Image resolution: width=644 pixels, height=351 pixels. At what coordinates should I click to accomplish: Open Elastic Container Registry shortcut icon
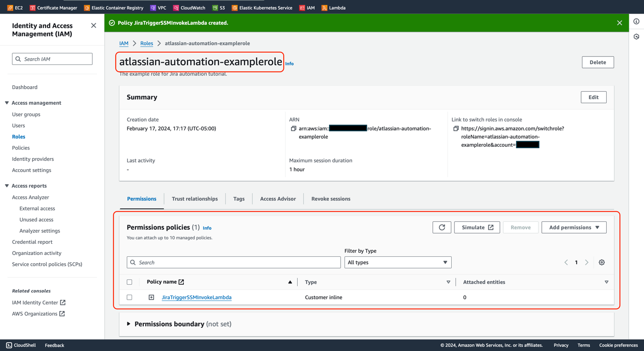(87, 7)
